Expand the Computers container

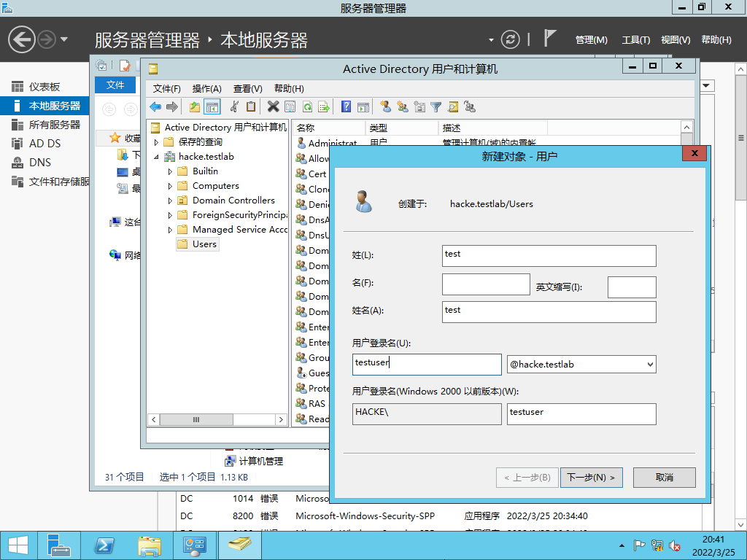pos(170,186)
